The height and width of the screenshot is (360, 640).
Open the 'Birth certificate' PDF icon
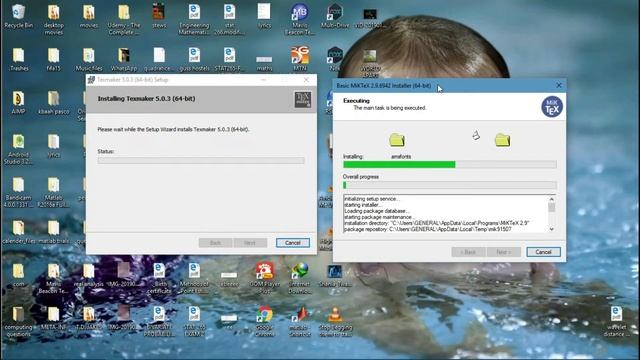pyautogui.click(x=159, y=279)
